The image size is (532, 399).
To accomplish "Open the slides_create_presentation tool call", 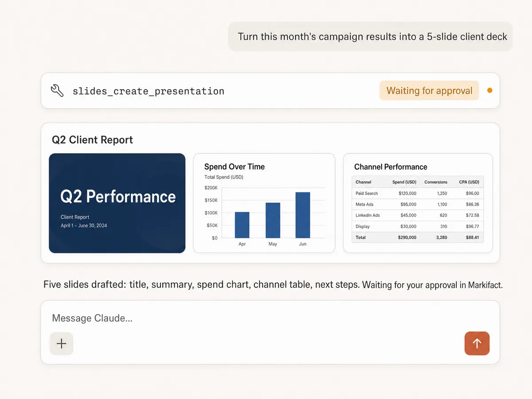I will tap(270, 91).
